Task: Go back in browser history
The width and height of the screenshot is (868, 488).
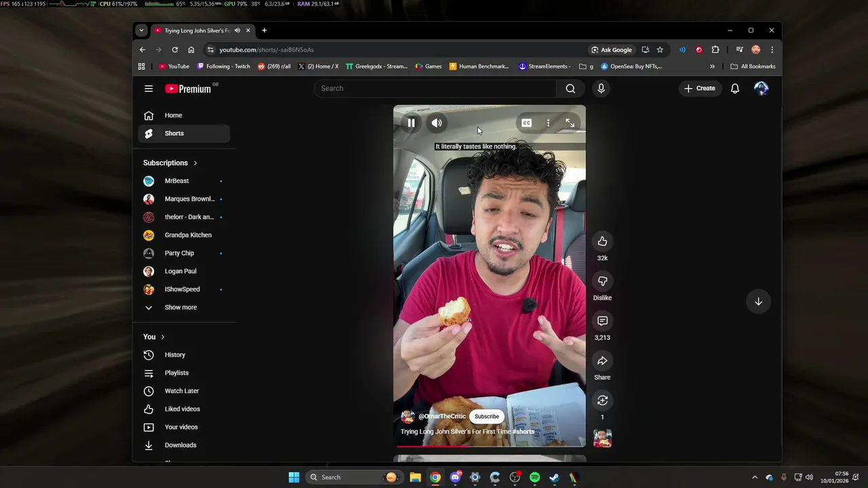Action: (x=142, y=49)
